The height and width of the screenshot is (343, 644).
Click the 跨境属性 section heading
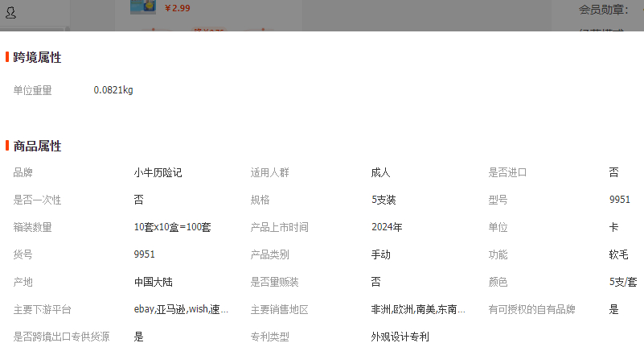(37, 57)
